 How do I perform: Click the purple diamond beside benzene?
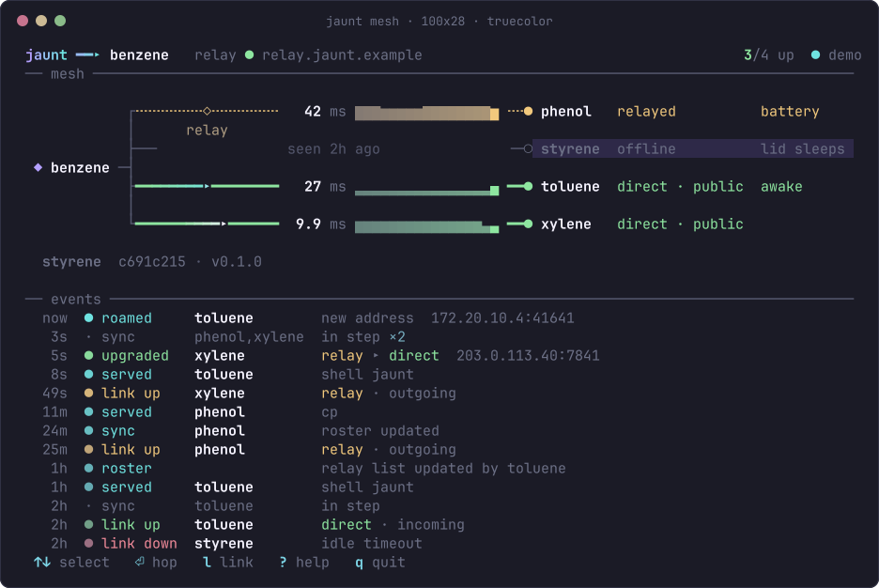(x=39, y=167)
